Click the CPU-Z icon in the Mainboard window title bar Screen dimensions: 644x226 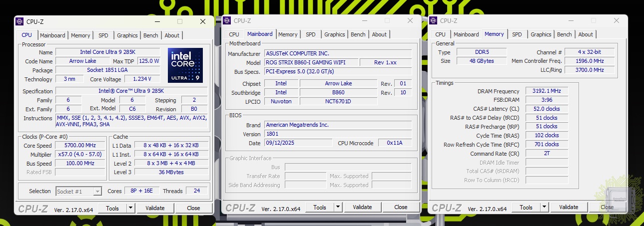click(x=227, y=20)
